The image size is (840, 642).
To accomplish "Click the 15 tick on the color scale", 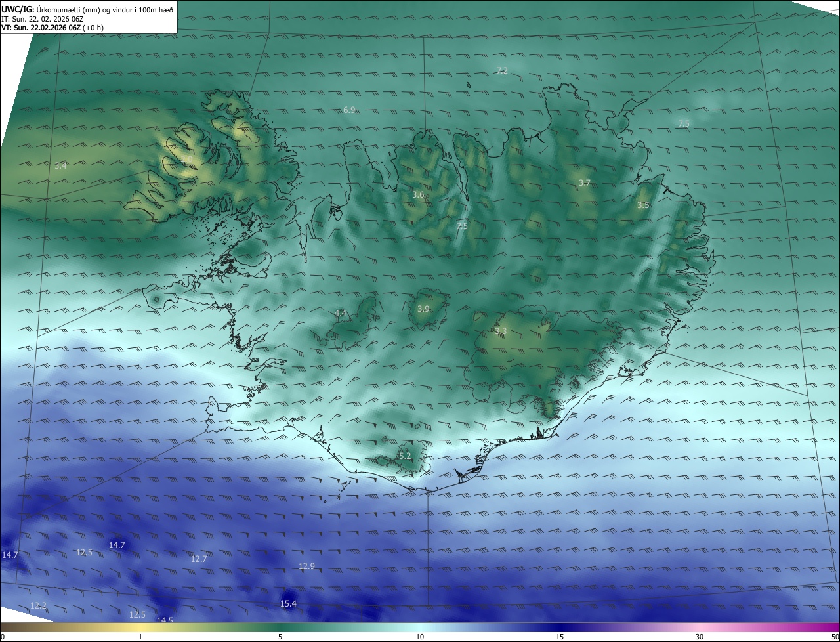I will click(560, 637).
